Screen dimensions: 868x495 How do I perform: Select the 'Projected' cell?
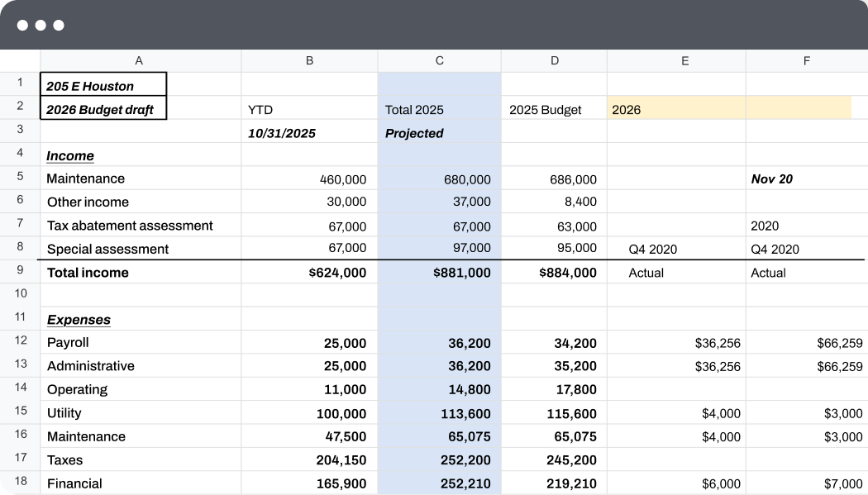point(440,131)
